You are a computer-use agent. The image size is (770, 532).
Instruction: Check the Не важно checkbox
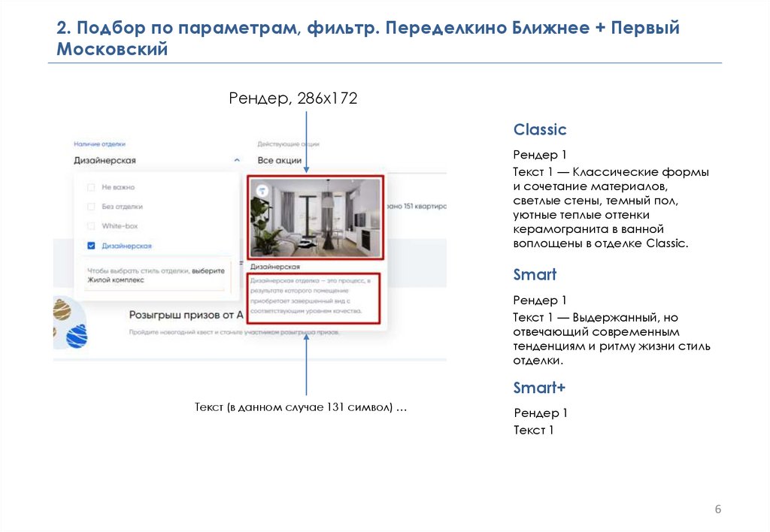pos(91,187)
